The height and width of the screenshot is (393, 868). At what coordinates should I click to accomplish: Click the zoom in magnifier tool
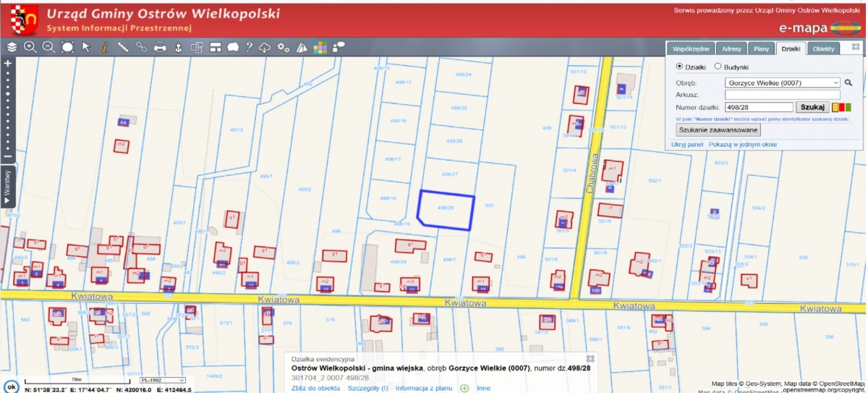[x=30, y=47]
